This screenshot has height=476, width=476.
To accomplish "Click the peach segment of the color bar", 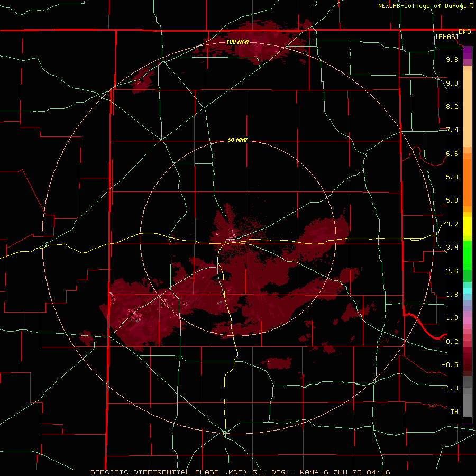I will tap(467, 108).
